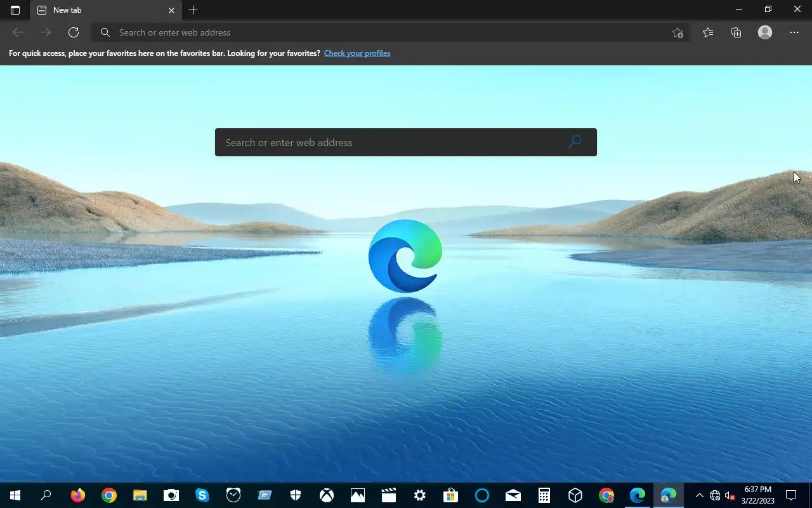Open the 3D Viewer cube icon
This screenshot has height=508, width=812.
[575, 495]
